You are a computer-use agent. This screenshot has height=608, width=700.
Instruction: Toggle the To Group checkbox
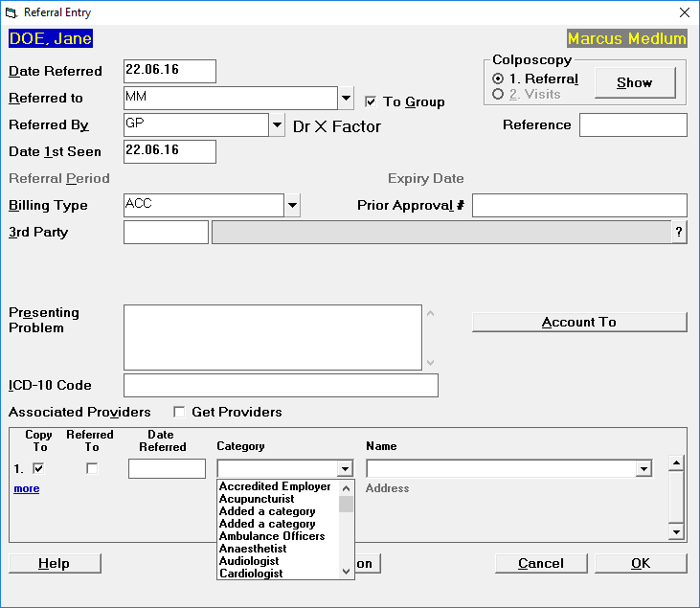pyautogui.click(x=371, y=101)
